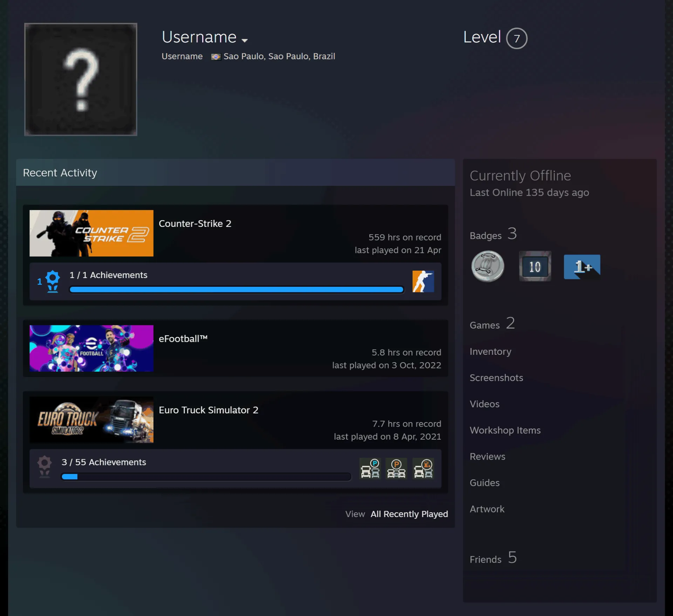Open the Workshop Items section
Image resolution: width=673 pixels, height=616 pixels.
(x=505, y=431)
